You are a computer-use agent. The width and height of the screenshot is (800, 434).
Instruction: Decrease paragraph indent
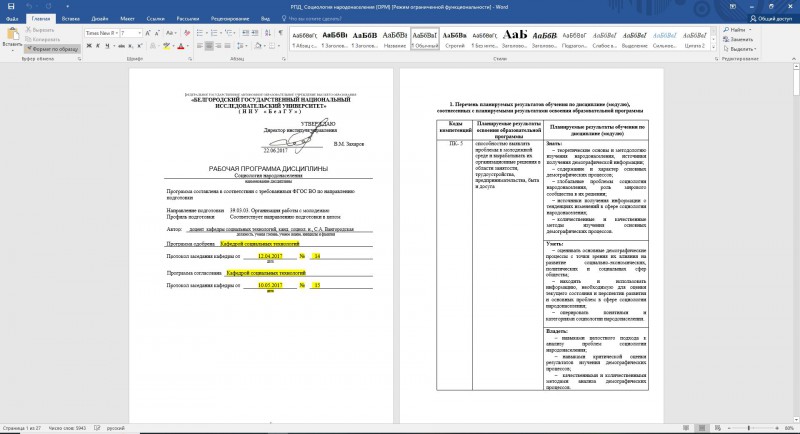click(245, 33)
